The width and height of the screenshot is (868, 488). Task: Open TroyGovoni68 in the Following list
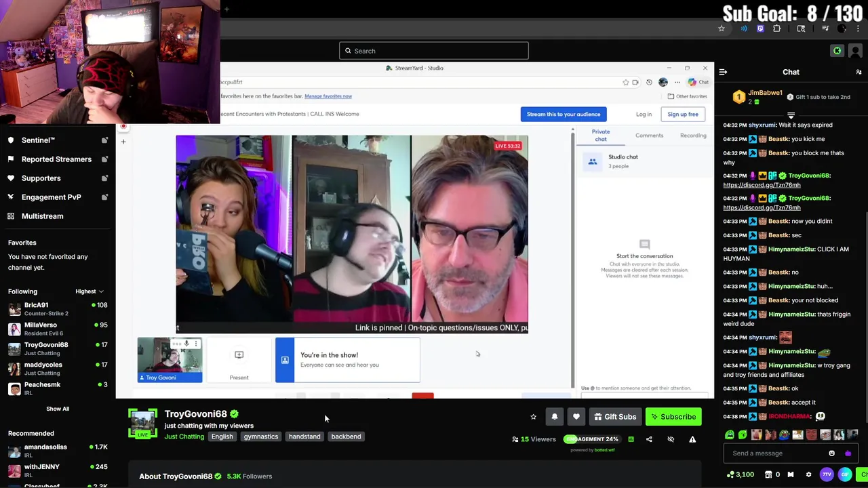[x=58, y=348]
